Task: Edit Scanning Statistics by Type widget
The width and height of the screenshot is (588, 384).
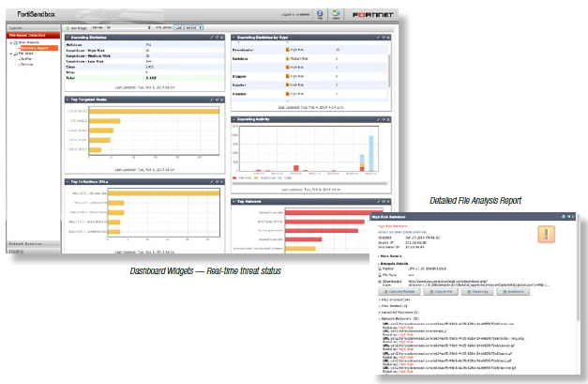Action: click(x=378, y=38)
